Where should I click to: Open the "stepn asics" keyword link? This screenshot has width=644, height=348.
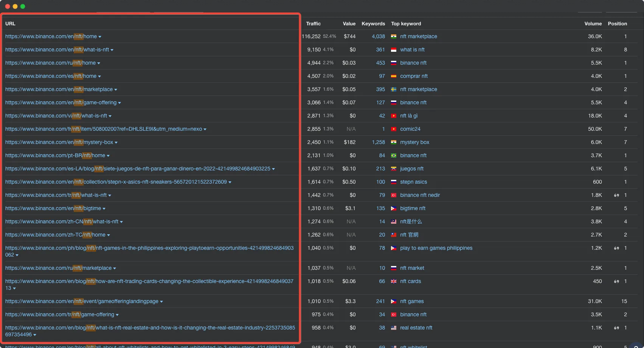[x=414, y=182]
